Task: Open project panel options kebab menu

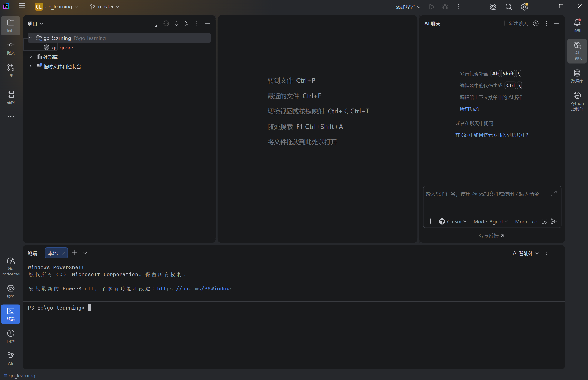Action: (197, 24)
